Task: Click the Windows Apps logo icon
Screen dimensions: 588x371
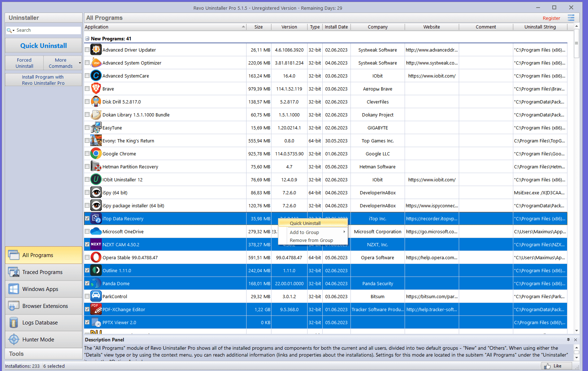Action: pyautogui.click(x=14, y=289)
